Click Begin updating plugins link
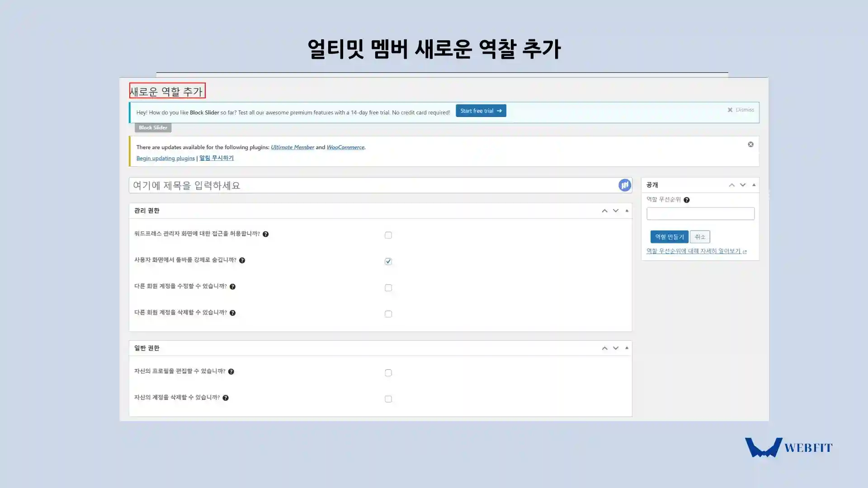 click(165, 158)
